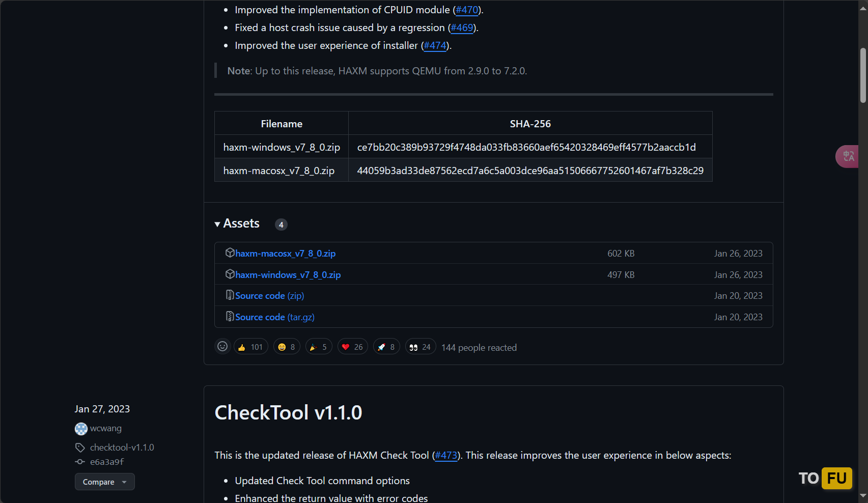This screenshot has height=503, width=868.
Task: Open wcwang user profile
Action: coord(106,428)
